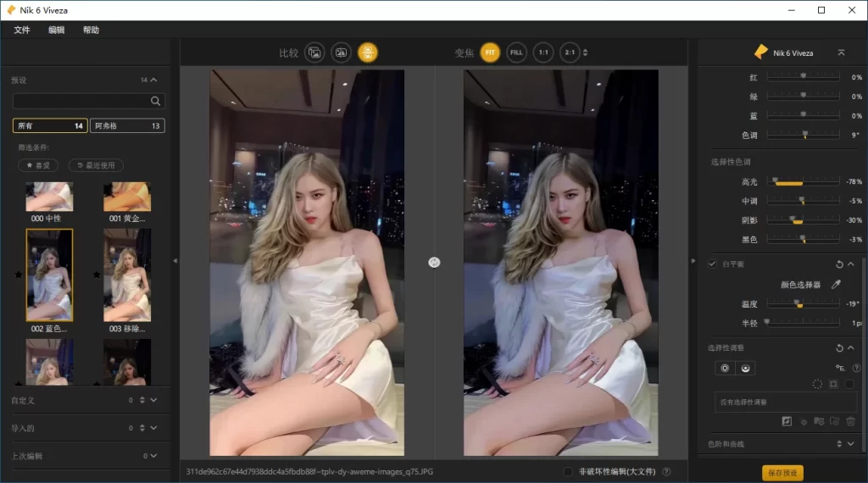
Task: Click the search magnifier in presets
Action: (155, 101)
